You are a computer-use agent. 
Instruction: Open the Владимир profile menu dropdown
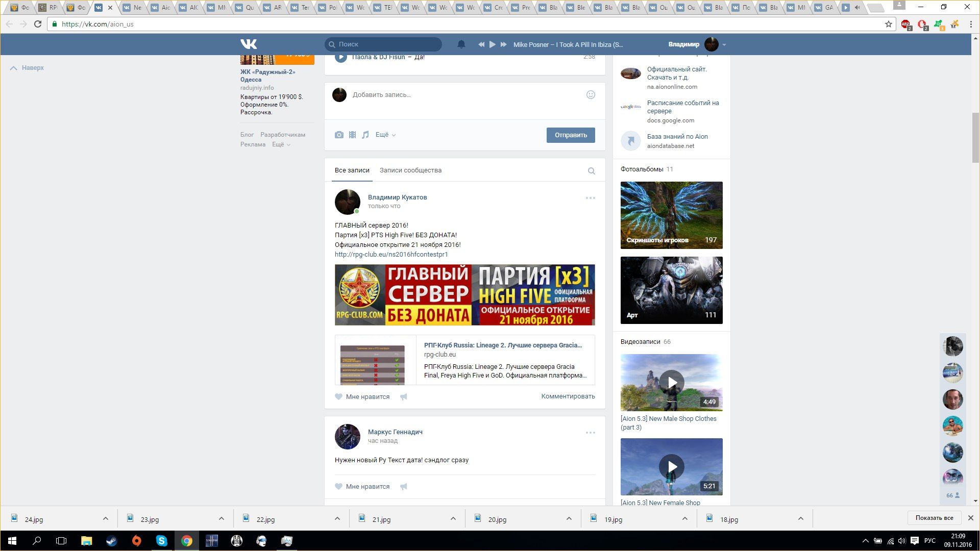click(724, 45)
